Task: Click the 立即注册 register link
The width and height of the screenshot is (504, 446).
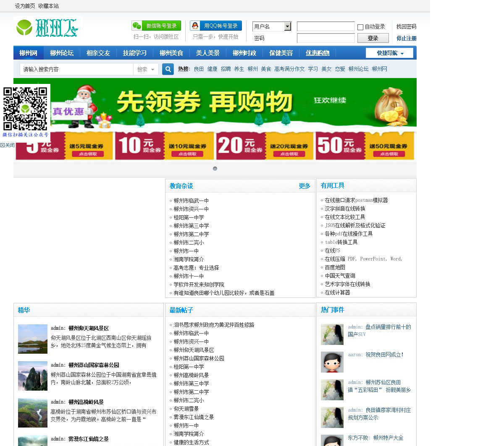Action: coord(406,38)
